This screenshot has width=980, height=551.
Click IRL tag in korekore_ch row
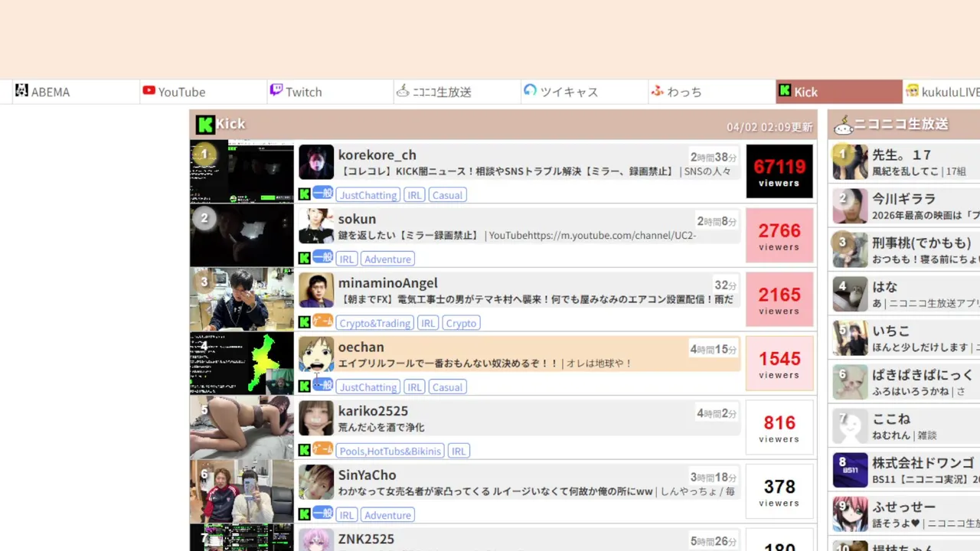tap(414, 195)
